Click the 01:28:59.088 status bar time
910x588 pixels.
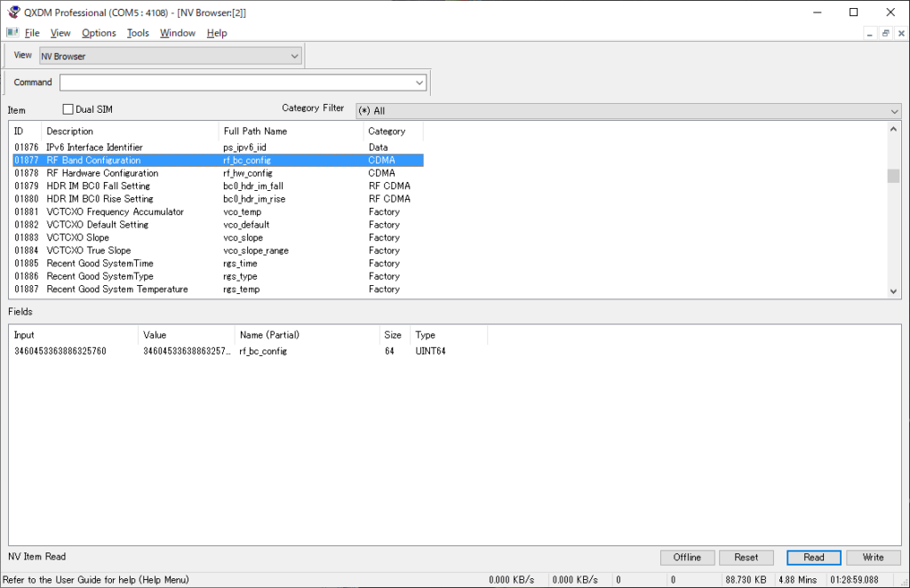tap(854, 579)
